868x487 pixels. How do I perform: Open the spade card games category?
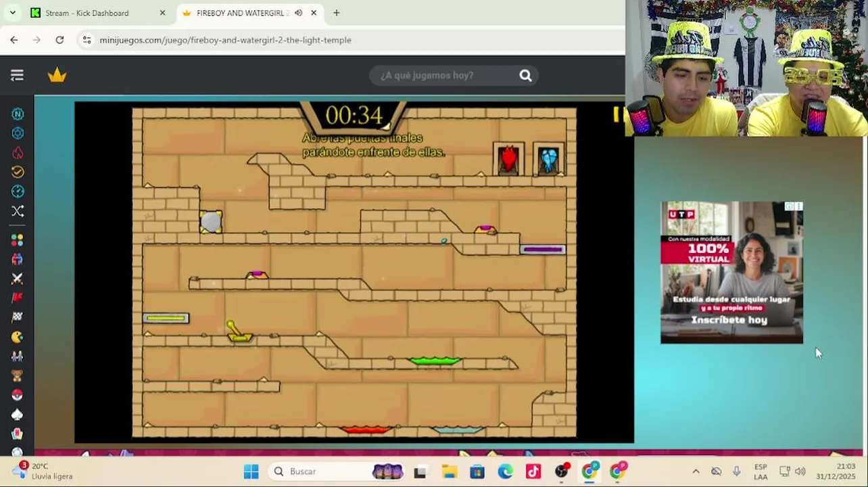point(18,414)
